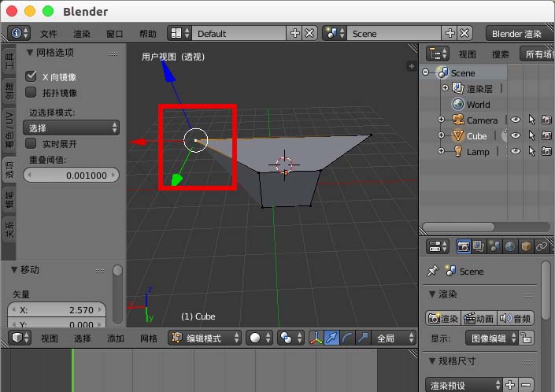This screenshot has height=392, width=555.
Task: Open 边选择模式 dropdown
Action: pos(71,128)
